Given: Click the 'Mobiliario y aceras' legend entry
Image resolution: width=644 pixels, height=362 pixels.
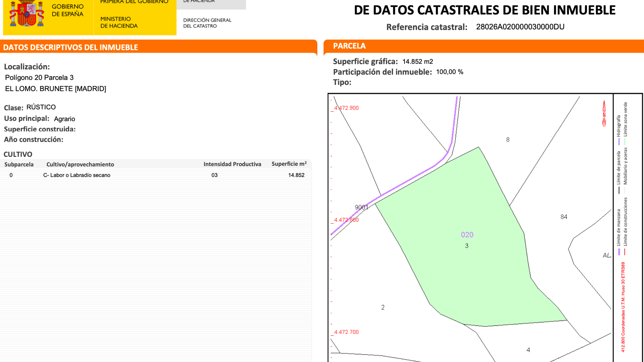Looking at the screenshot, I should [x=625, y=170].
